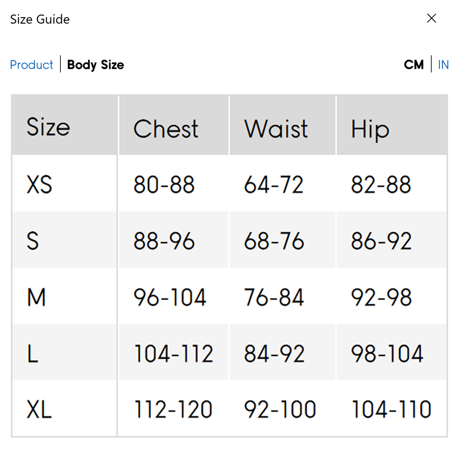Switch units to IN
Screen dimensions: 461x476
point(443,64)
